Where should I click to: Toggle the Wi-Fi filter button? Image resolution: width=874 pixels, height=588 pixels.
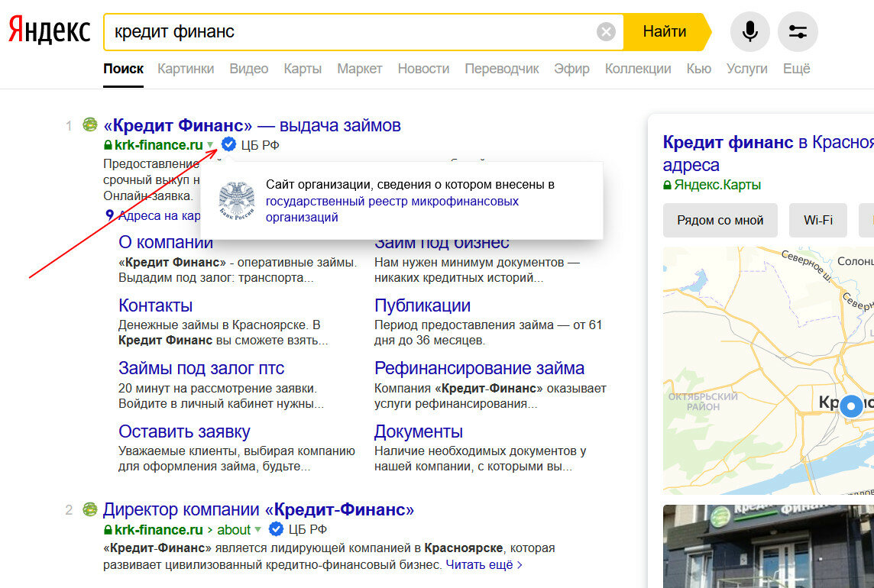click(817, 220)
